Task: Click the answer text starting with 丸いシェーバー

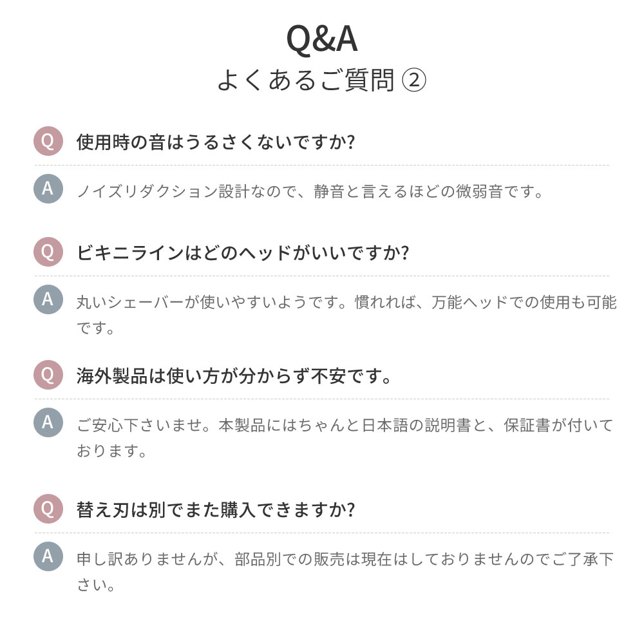Action: 346,315
